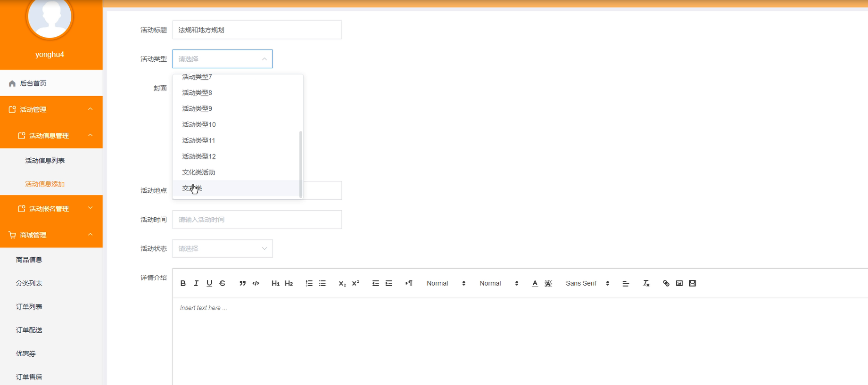Open the text alignment options
Image resolution: width=868 pixels, height=385 pixels.
[x=626, y=283]
